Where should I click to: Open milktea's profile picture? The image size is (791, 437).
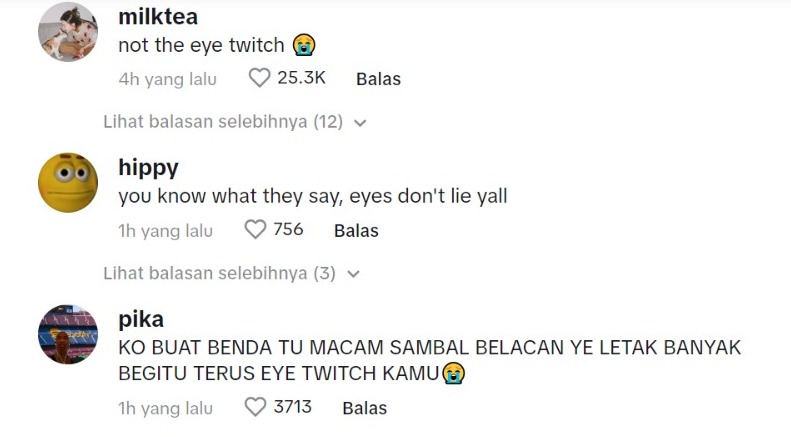tap(68, 32)
